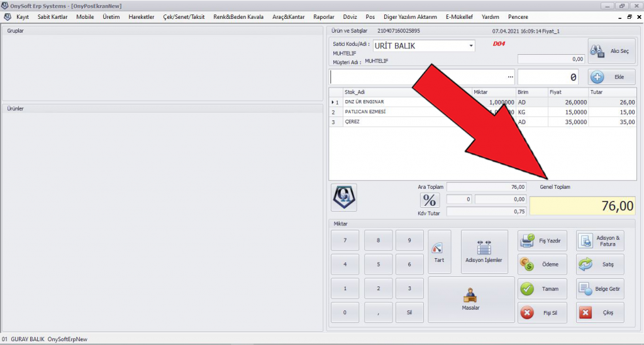This screenshot has height=345, width=644.
Task: Click keypad digit 0
Action: [345, 312]
